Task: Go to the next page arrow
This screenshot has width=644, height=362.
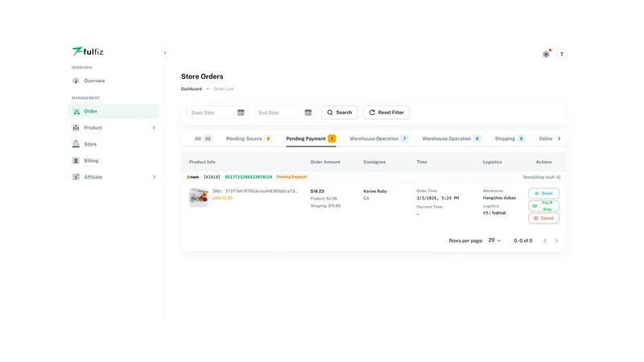Action: 556,241
